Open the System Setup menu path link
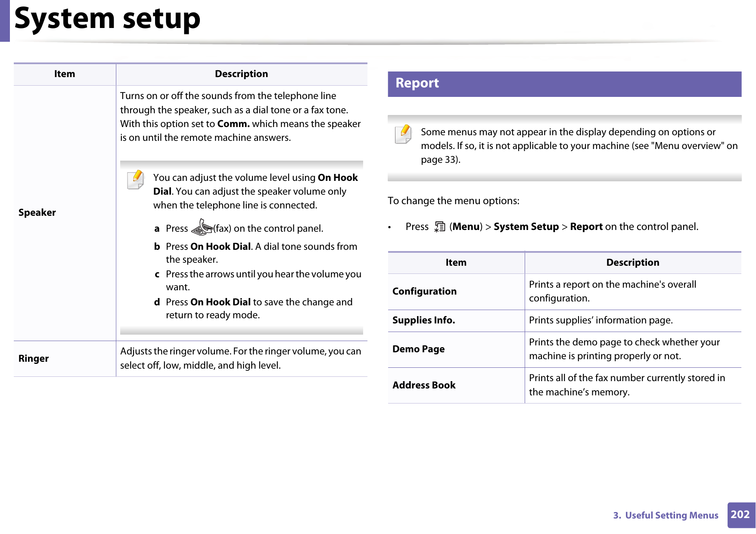 (526, 227)
